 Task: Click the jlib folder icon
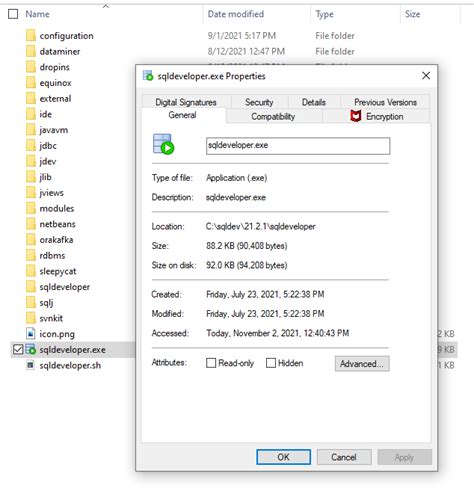[31, 177]
